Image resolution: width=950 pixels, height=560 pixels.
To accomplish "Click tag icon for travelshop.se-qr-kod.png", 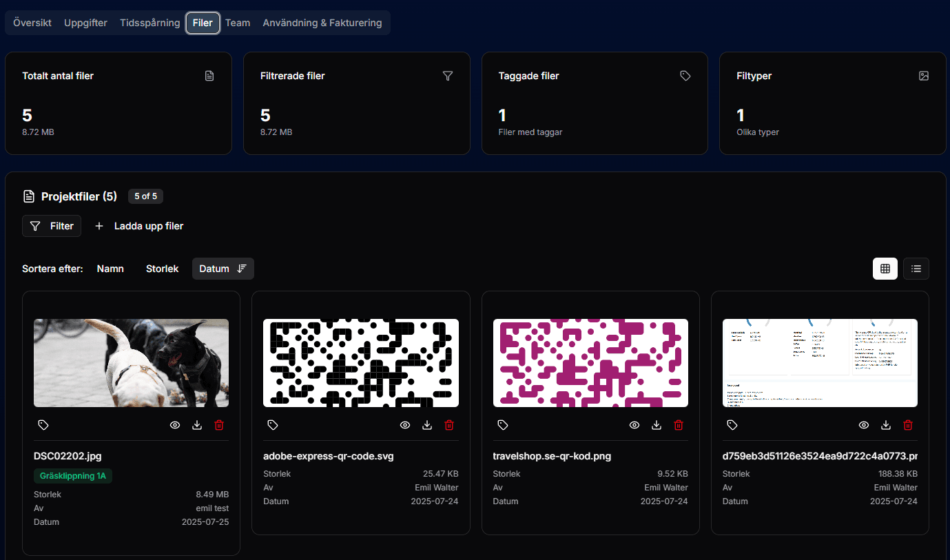I will point(503,425).
